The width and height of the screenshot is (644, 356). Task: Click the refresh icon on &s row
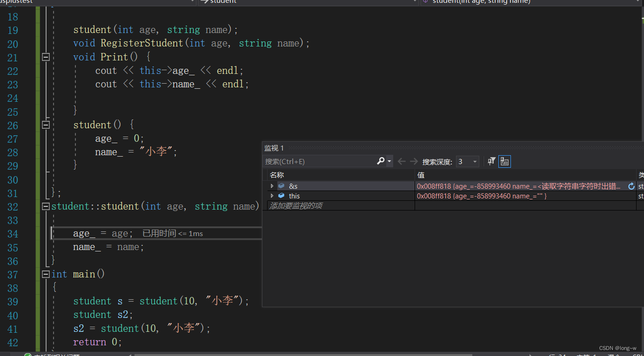click(631, 186)
